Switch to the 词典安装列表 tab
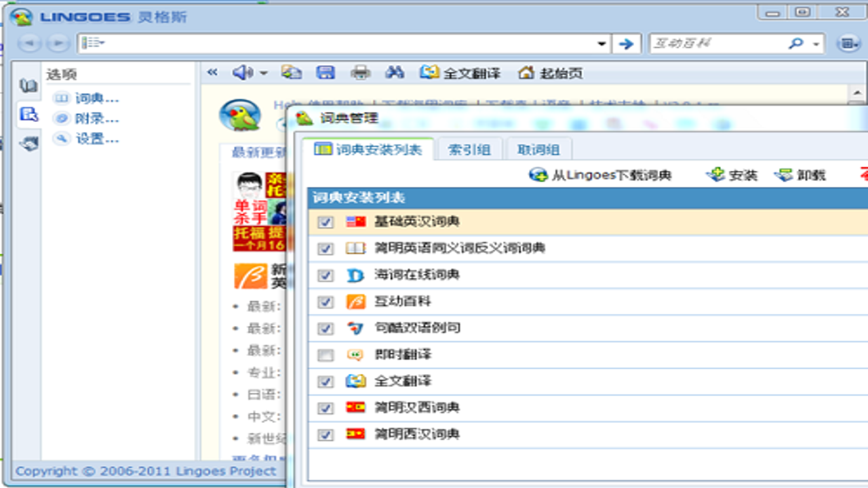The image size is (868, 488). tap(368, 149)
